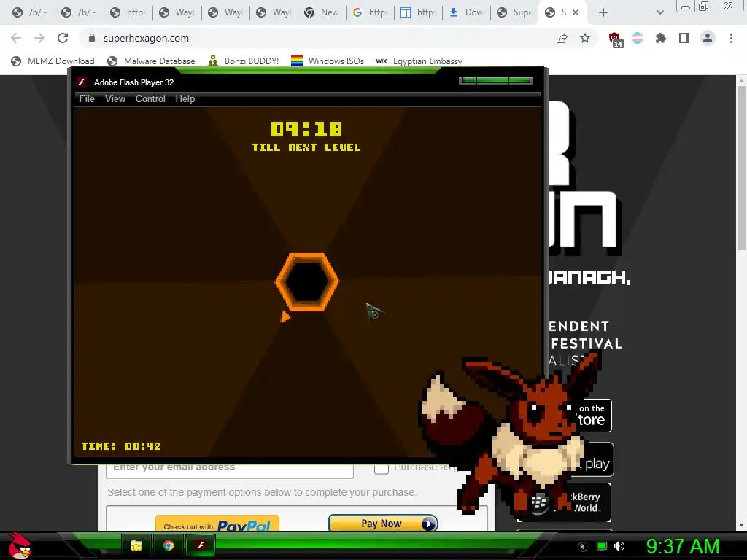Open Chrome from the taskbar
The width and height of the screenshot is (747, 560).
pyautogui.click(x=169, y=545)
